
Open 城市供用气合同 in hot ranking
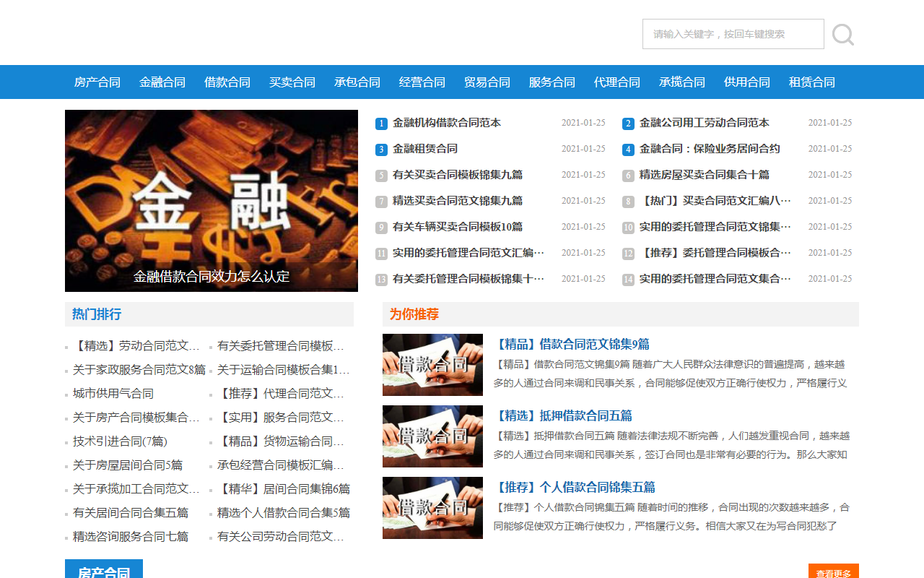113,394
